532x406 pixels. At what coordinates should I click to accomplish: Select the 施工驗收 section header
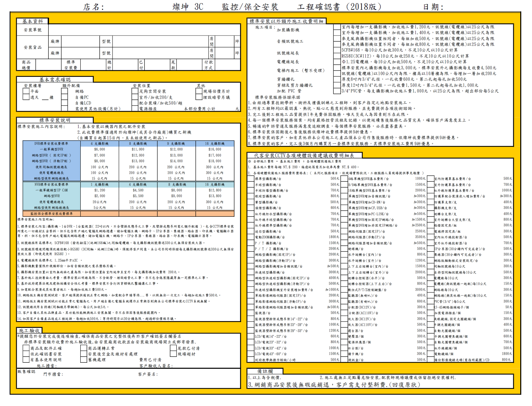coord(30,331)
